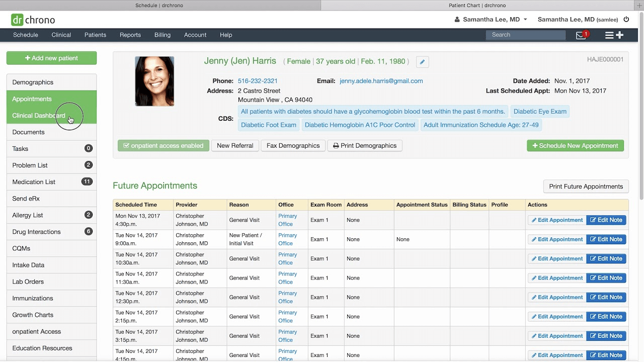Open jenny.adele.harris@gmail.com email link
Image resolution: width=644 pixels, height=362 pixels.
pyautogui.click(x=381, y=81)
